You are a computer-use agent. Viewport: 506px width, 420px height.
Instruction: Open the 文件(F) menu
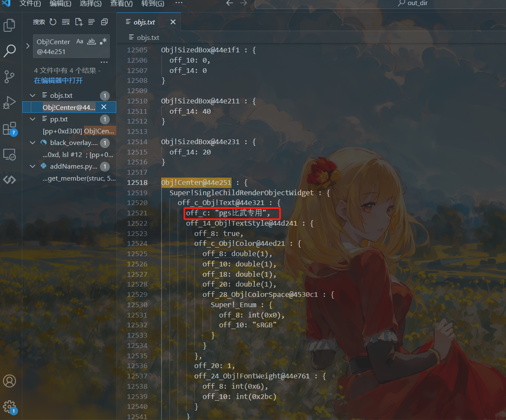click(x=30, y=3)
